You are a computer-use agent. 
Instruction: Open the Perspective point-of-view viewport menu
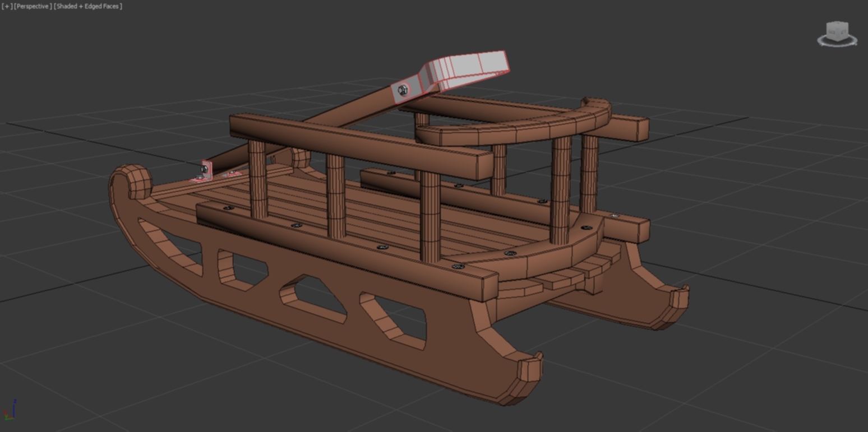(32, 6)
